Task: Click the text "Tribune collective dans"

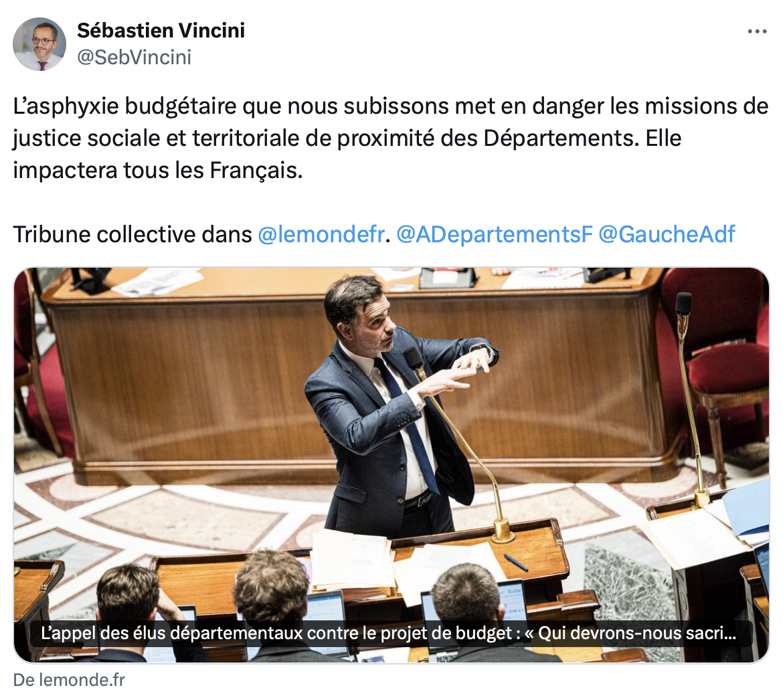Action: (133, 234)
